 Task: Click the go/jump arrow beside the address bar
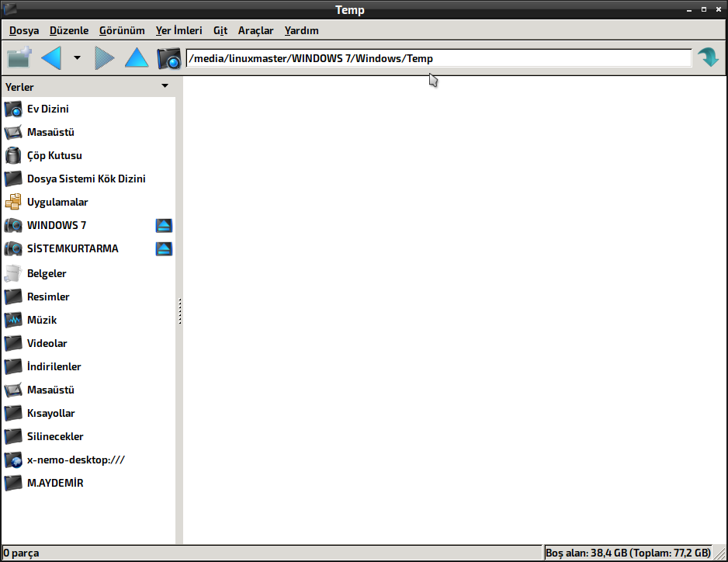(x=709, y=58)
